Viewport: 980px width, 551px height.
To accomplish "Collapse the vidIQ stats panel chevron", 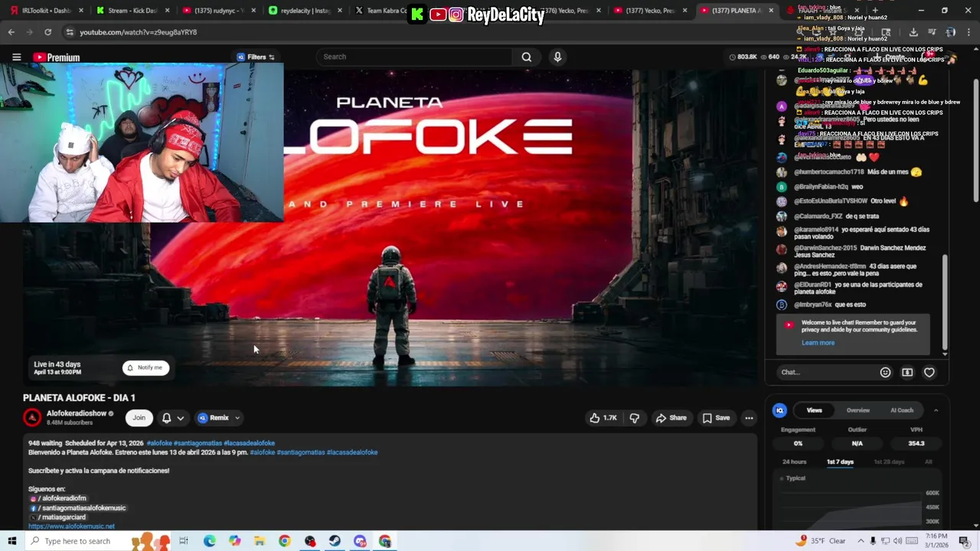I will [936, 410].
